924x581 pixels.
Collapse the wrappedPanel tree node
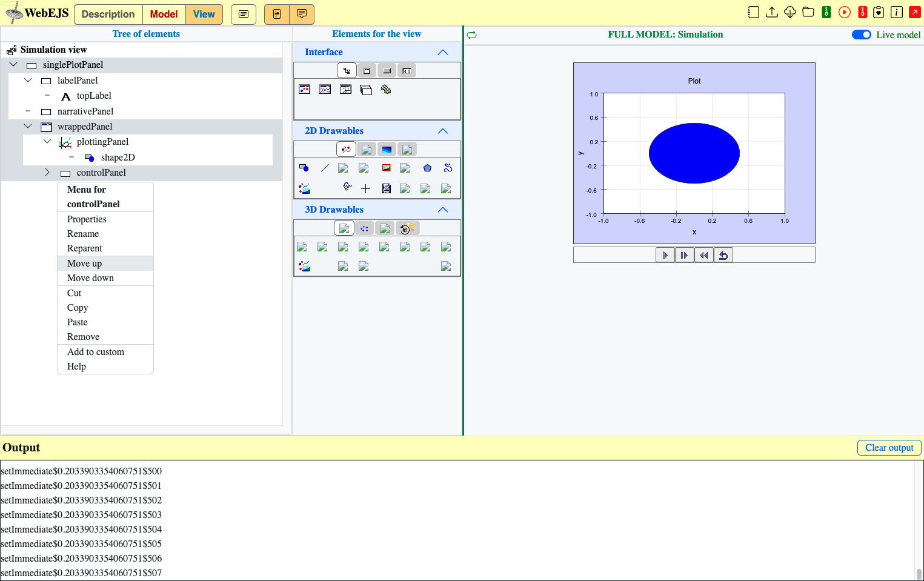click(x=28, y=126)
